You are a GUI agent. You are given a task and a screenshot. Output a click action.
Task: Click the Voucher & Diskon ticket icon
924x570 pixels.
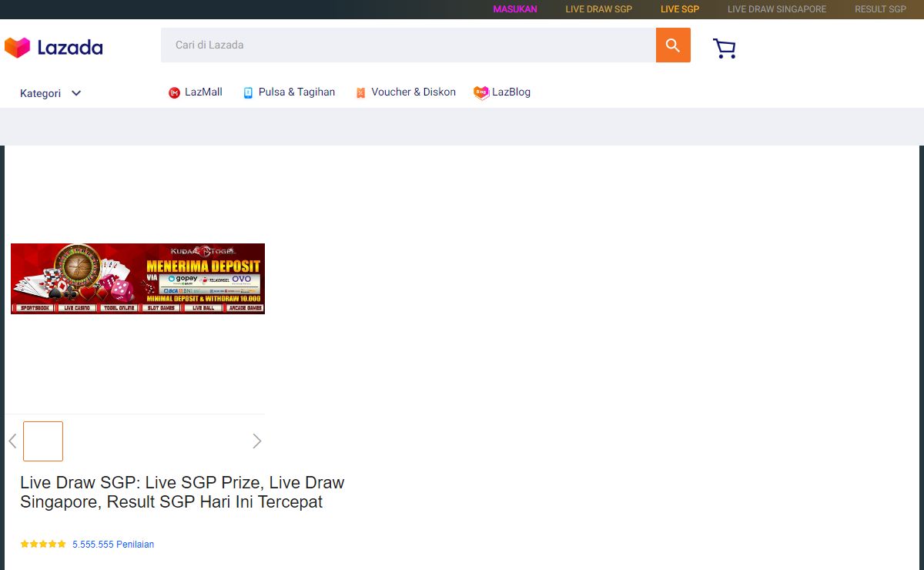point(360,92)
